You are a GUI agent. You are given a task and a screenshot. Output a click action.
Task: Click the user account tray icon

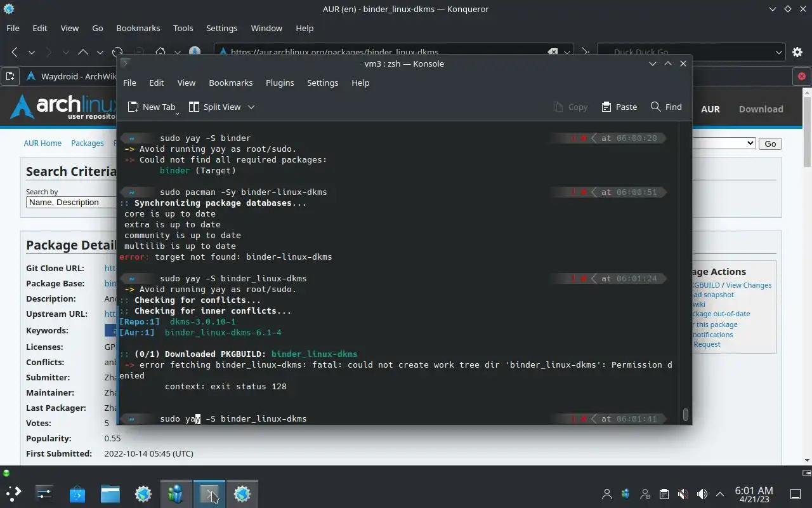click(x=607, y=494)
